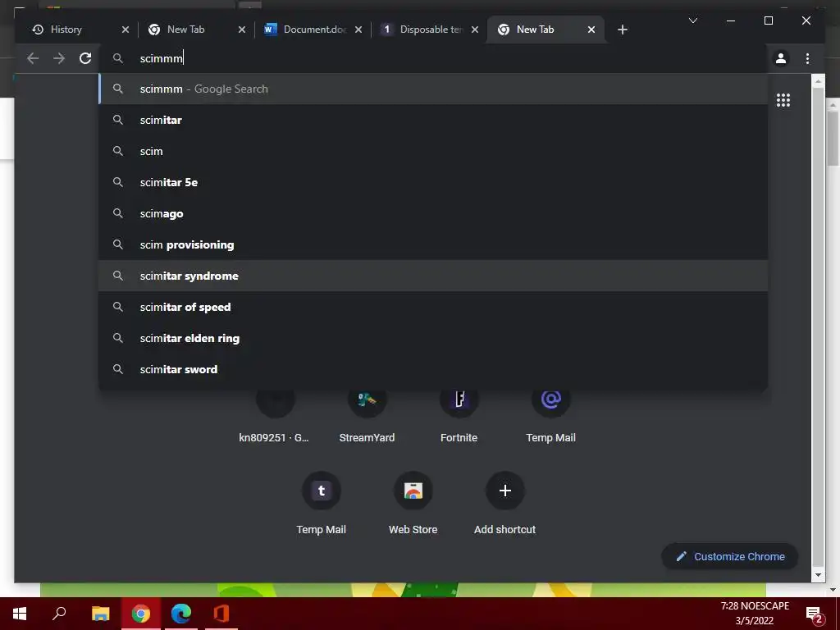Open Microsoft Office from the taskbar
Screen dimensions: 840x630
coord(221,614)
